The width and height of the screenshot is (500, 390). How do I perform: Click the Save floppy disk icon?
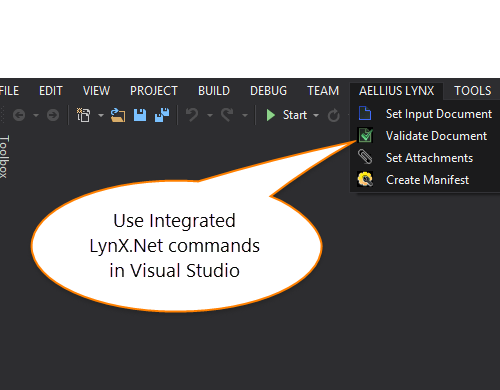tap(140, 115)
